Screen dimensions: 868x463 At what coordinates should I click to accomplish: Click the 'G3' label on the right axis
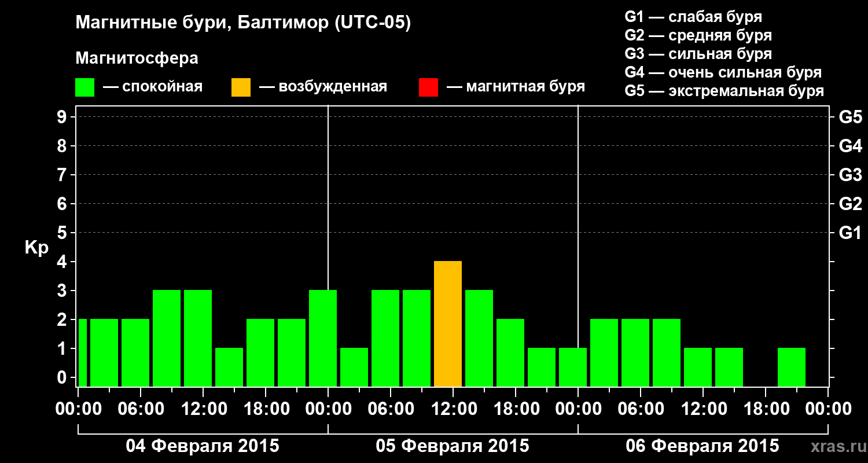click(850, 175)
